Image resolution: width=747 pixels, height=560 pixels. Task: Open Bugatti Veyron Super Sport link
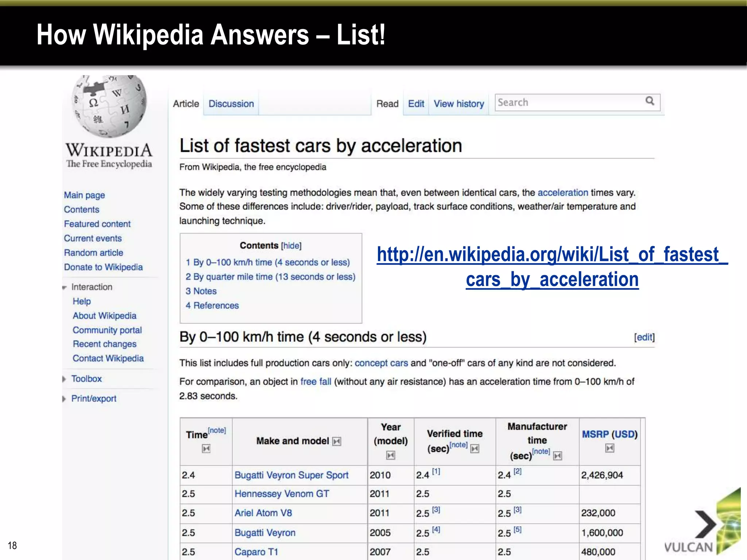(x=291, y=475)
